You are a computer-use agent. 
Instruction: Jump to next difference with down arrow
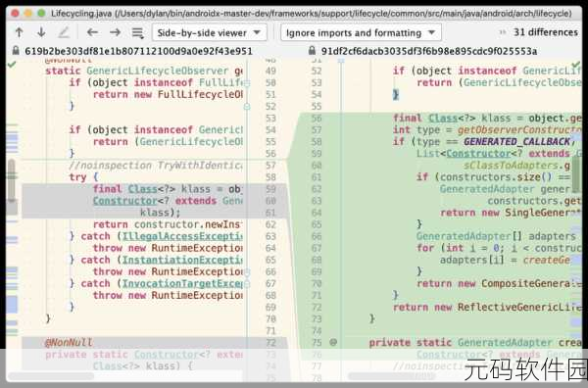(41, 32)
